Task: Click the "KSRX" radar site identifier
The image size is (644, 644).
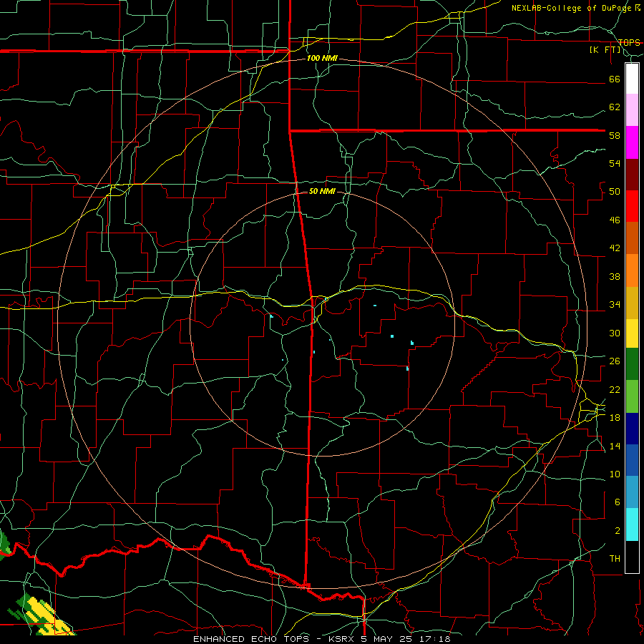Action: pyautogui.click(x=343, y=639)
